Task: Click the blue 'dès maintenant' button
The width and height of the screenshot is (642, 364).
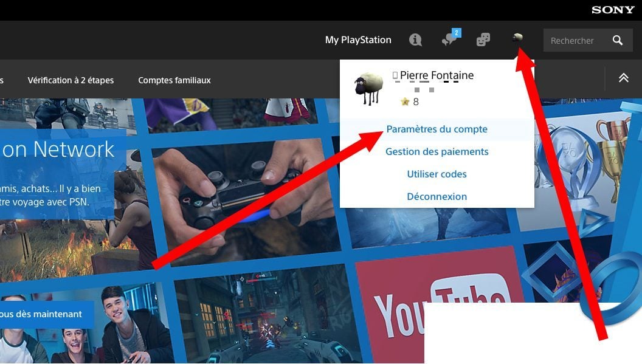Action: 47,314
